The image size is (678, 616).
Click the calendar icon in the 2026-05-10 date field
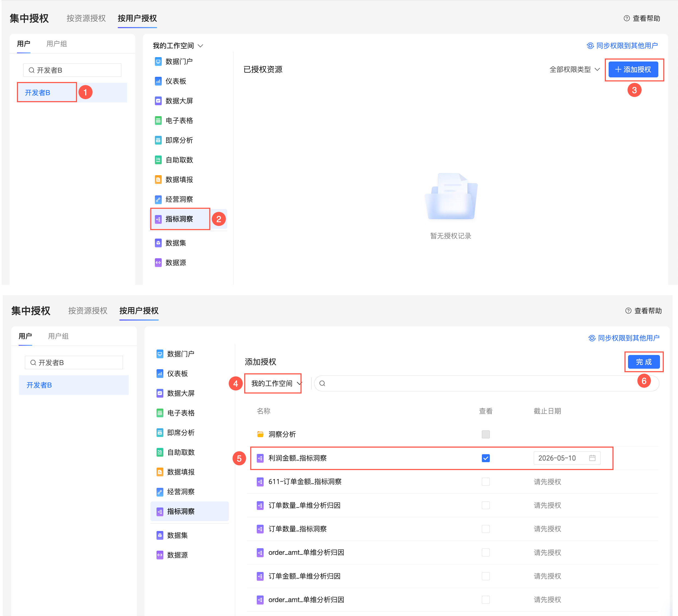[x=592, y=458]
